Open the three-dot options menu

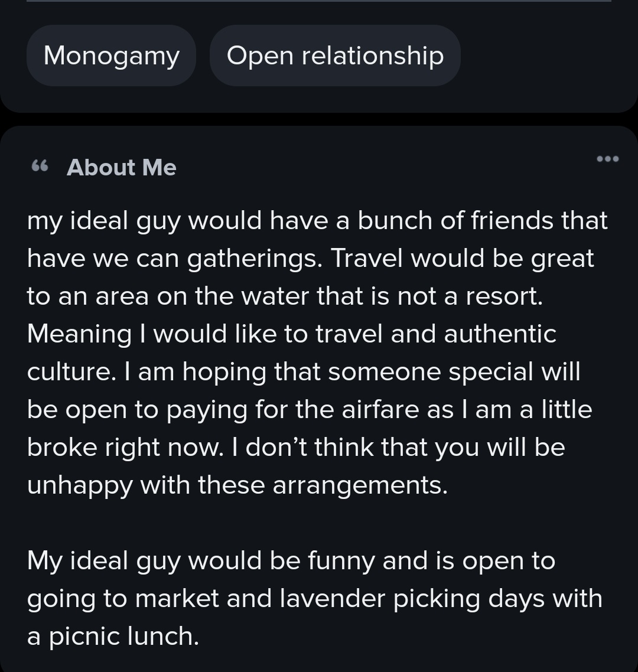coord(607,159)
